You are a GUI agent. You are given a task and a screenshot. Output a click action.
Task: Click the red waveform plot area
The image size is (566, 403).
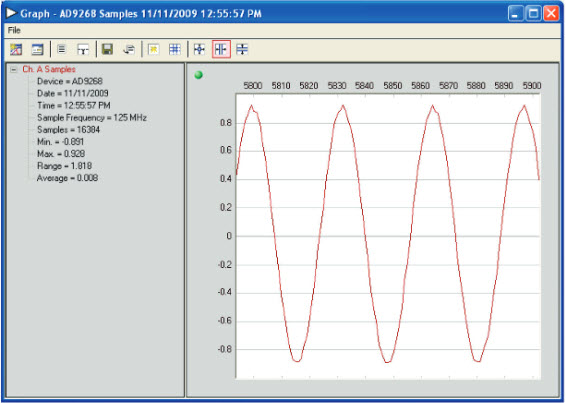388,236
